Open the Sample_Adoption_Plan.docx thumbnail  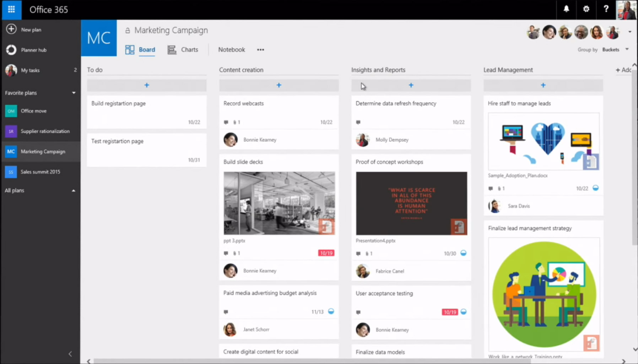544,141
